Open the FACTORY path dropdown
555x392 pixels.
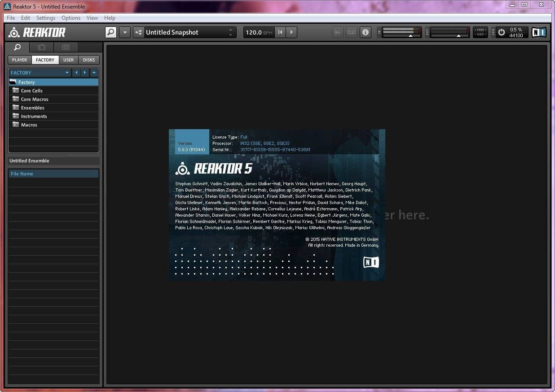40,73
